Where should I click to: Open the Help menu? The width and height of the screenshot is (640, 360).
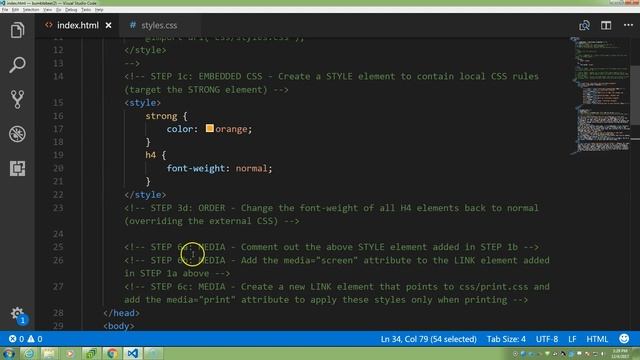(x=99, y=9)
